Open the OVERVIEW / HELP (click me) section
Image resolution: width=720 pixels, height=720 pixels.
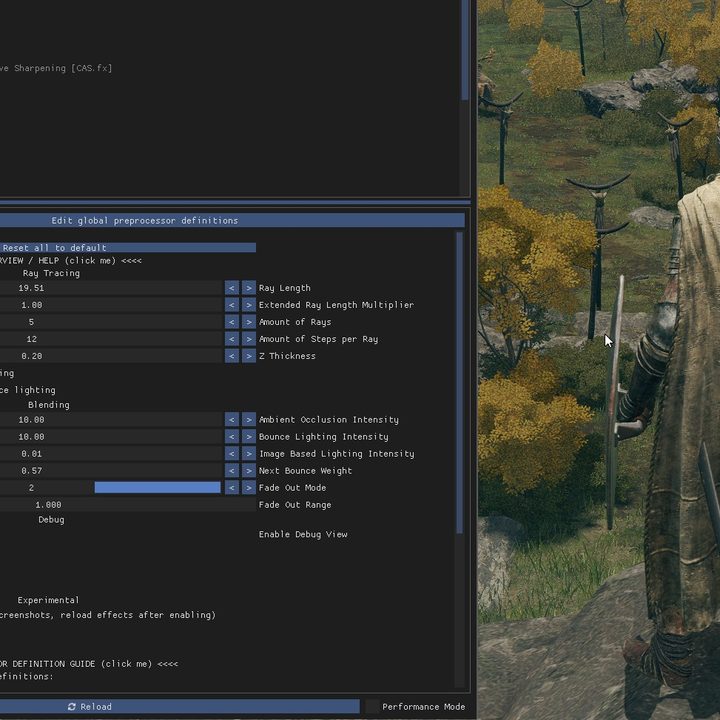[71, 260]
